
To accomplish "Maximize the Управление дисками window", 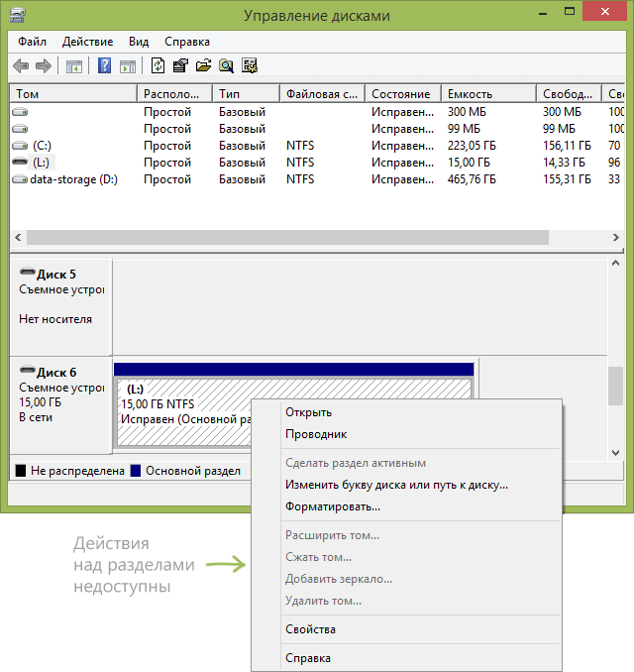I will 570,12.
